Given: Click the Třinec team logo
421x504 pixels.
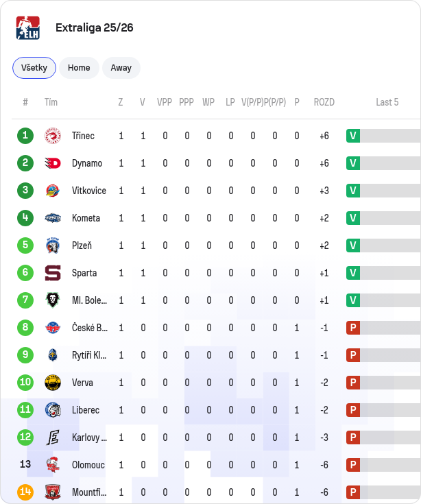Looking at the screenshot, I should [53, 136].
